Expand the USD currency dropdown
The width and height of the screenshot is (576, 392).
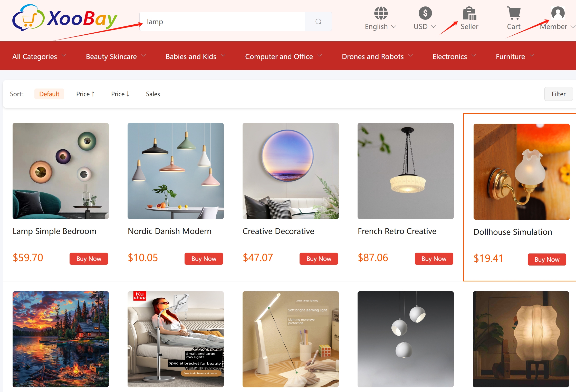click(425, 27)
